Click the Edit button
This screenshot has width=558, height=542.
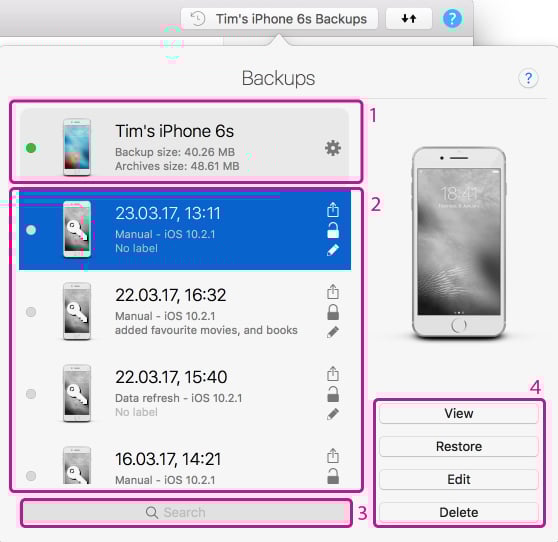[x=459, y=479]
